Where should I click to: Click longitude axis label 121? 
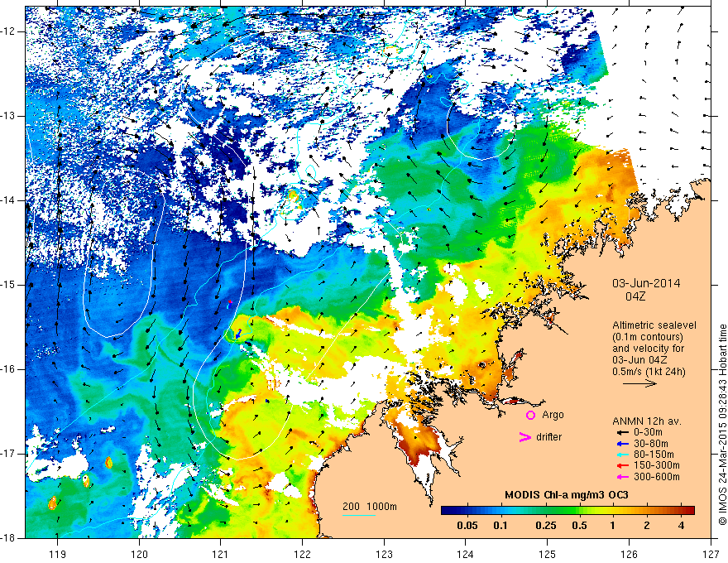point(221,554)
